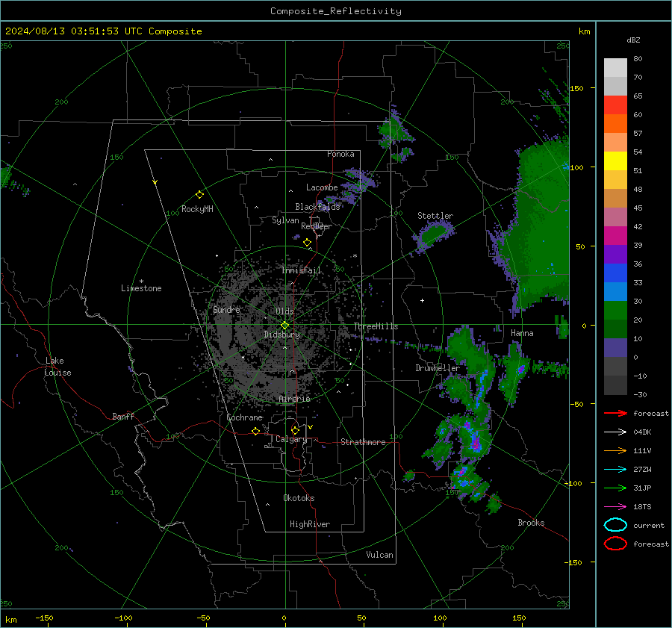Viewport: 672px width, 628px height.
Task: Click the bright yellow 51-54 dBZ swatch
Action: (x=615, y=161)
